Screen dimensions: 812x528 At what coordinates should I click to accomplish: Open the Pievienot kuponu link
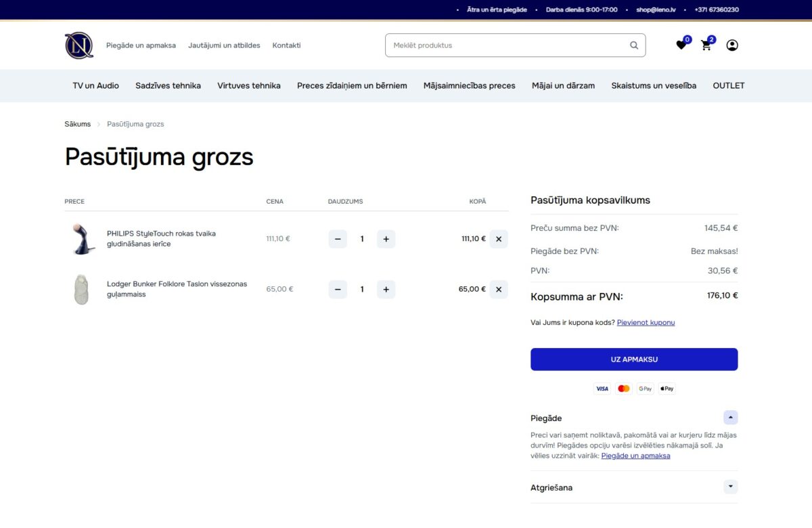coord(646,322)
